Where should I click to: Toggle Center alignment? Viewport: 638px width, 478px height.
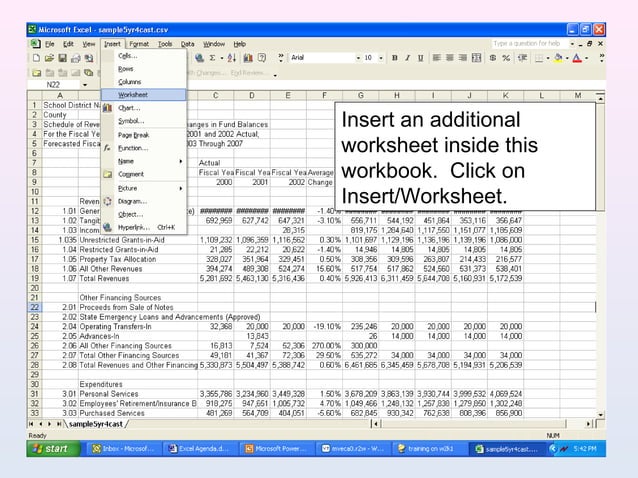[450, 58]
